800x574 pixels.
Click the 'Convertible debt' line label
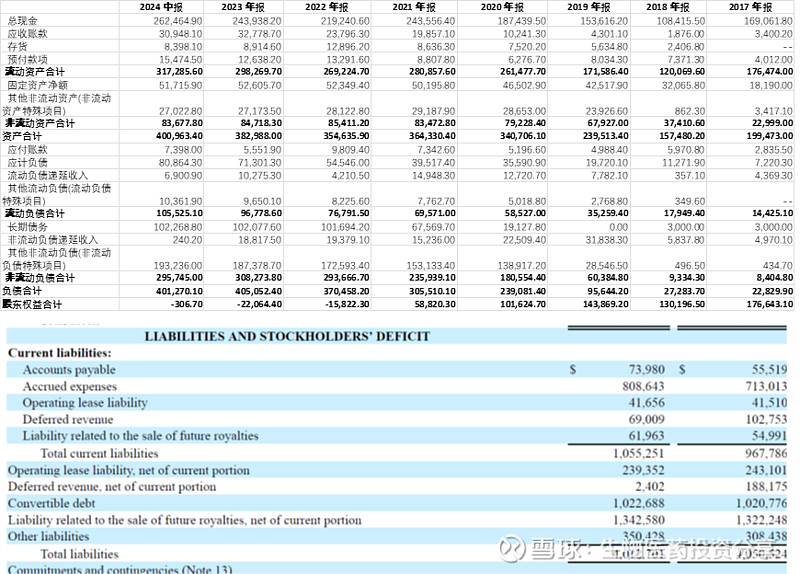[52, 503]
